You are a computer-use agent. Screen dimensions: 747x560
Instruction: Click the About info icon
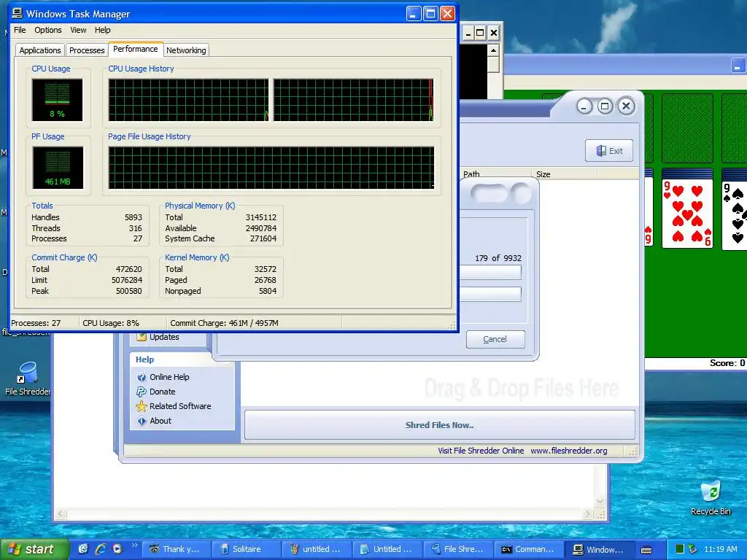pyautogui.click(x=142, y=421)
